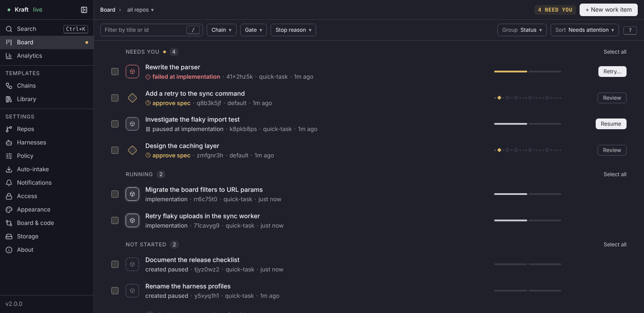Tick the checkbox for Rewrite the parser
The width and height of the screenshot is (644, 313).
(x=115, y=72)
